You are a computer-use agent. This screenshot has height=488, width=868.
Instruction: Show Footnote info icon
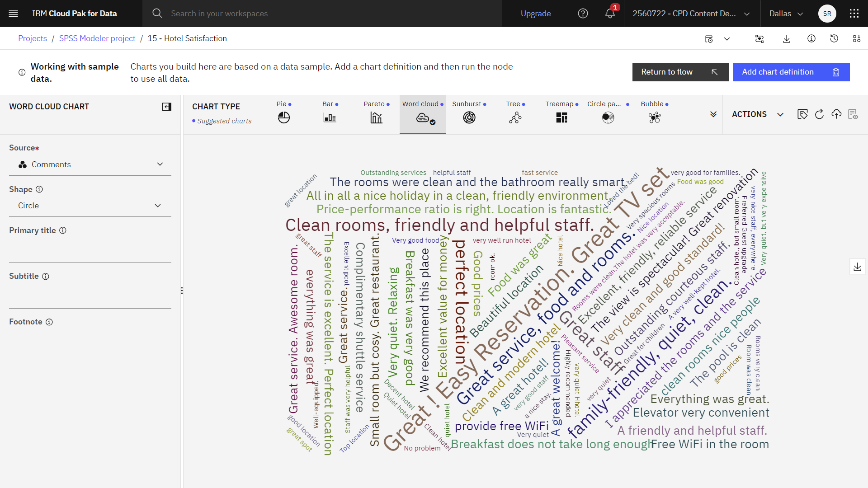[49, 322]
